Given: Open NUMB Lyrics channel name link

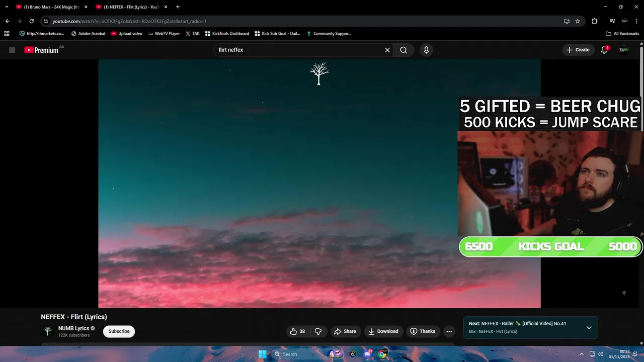Looking at the screenshot, I should [73, 328].
